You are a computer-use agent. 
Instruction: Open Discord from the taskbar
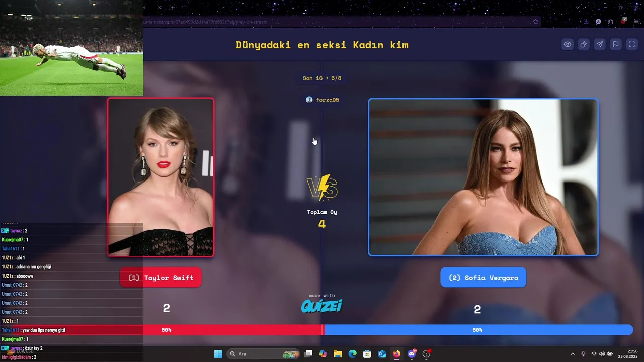pos(412,354)
